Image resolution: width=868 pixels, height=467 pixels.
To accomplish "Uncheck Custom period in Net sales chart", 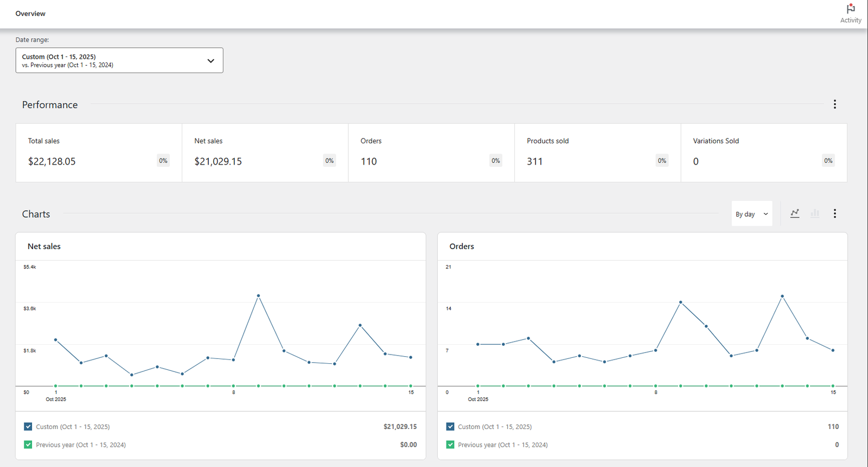I will click(x=28, y=427).
